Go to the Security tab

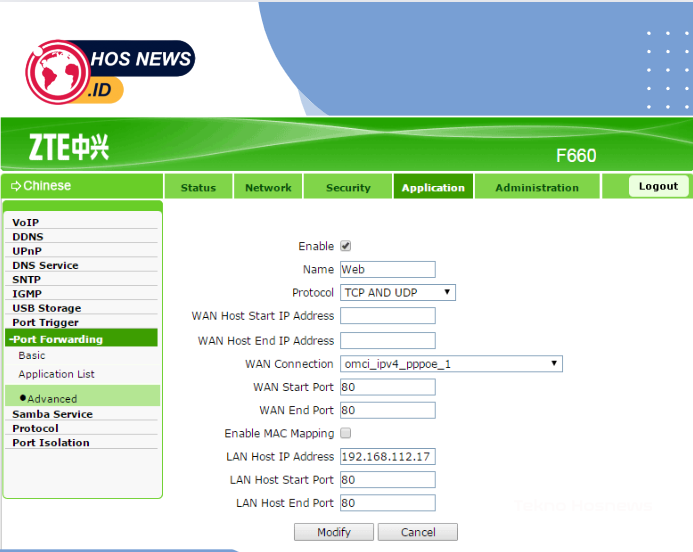click(x=348, y=187)
